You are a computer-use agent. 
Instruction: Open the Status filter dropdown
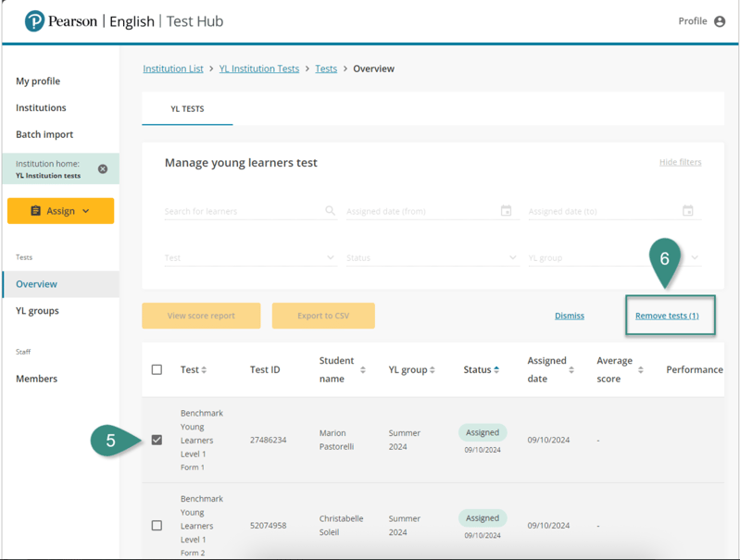[431, 258]
